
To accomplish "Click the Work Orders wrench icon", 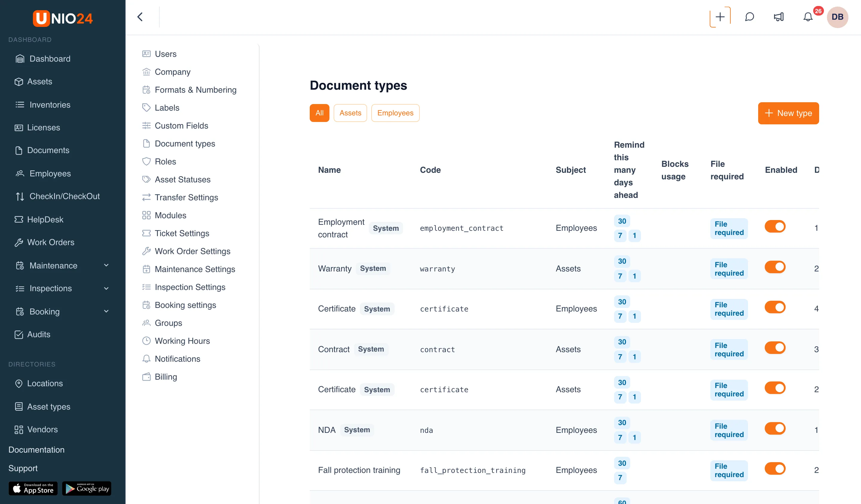I will pos(19,242).
